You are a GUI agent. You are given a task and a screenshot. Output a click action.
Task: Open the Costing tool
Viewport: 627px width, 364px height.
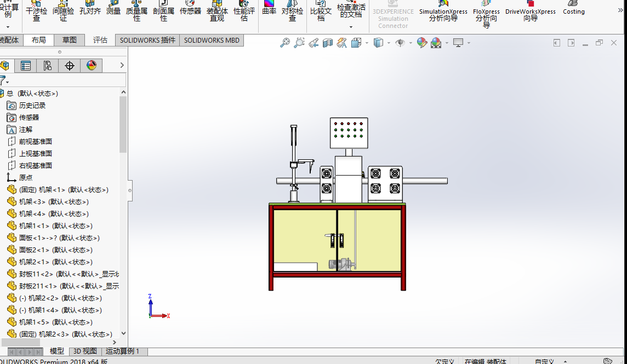pos(573,8)
